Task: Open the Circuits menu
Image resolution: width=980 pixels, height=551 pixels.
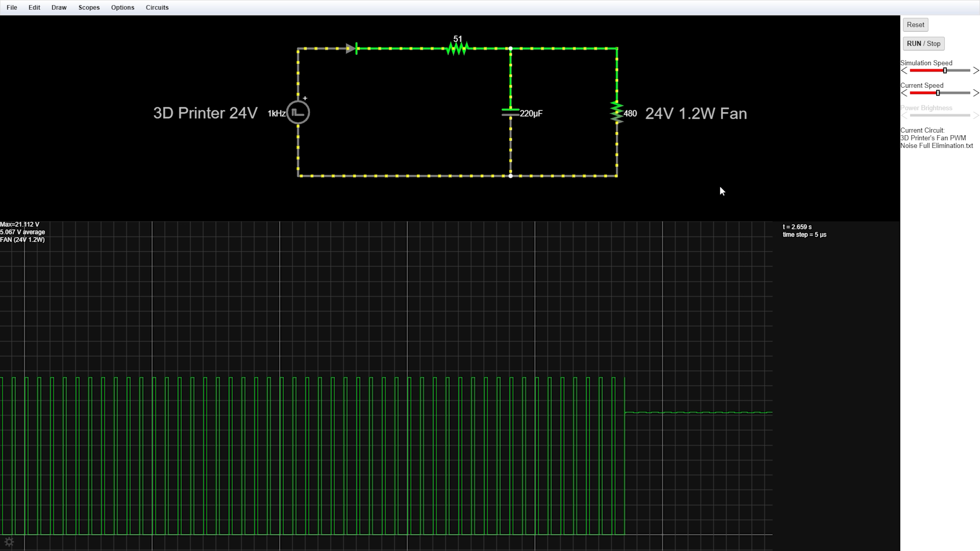Action: (x=157, y=7)
